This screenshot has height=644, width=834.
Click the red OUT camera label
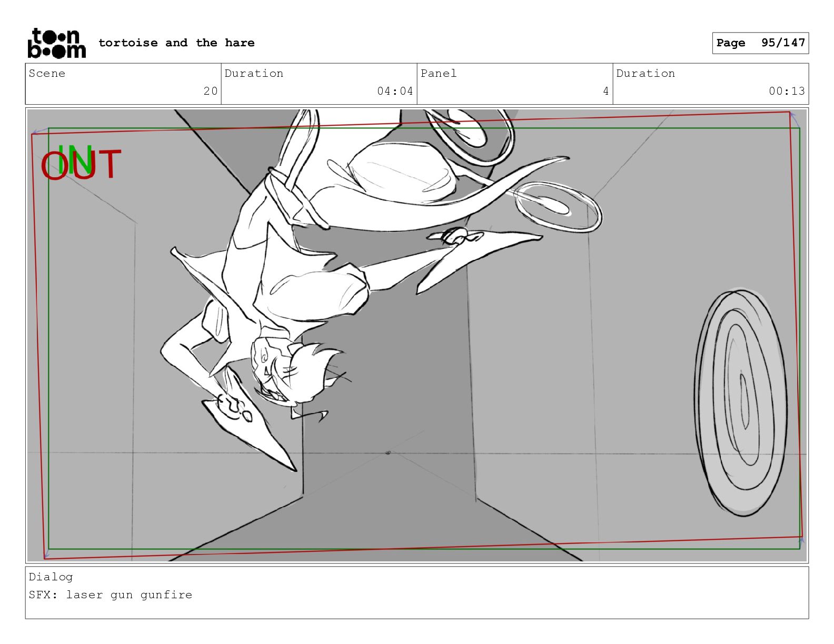(x=81, y=165)
